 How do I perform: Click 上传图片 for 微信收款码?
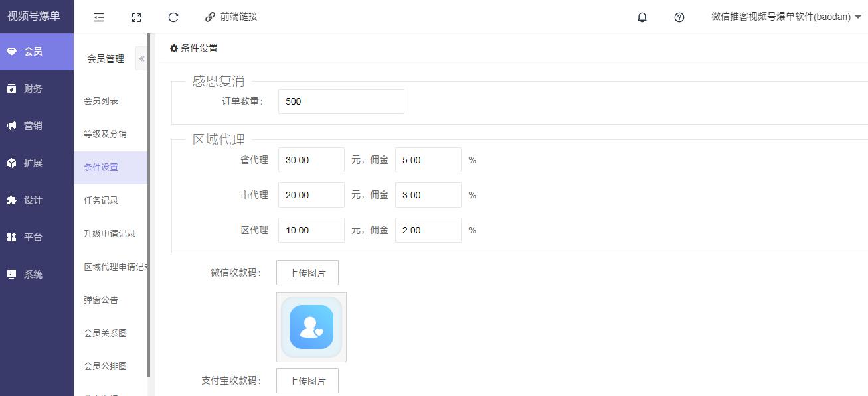pyautogui.click(x=307, y=273)
